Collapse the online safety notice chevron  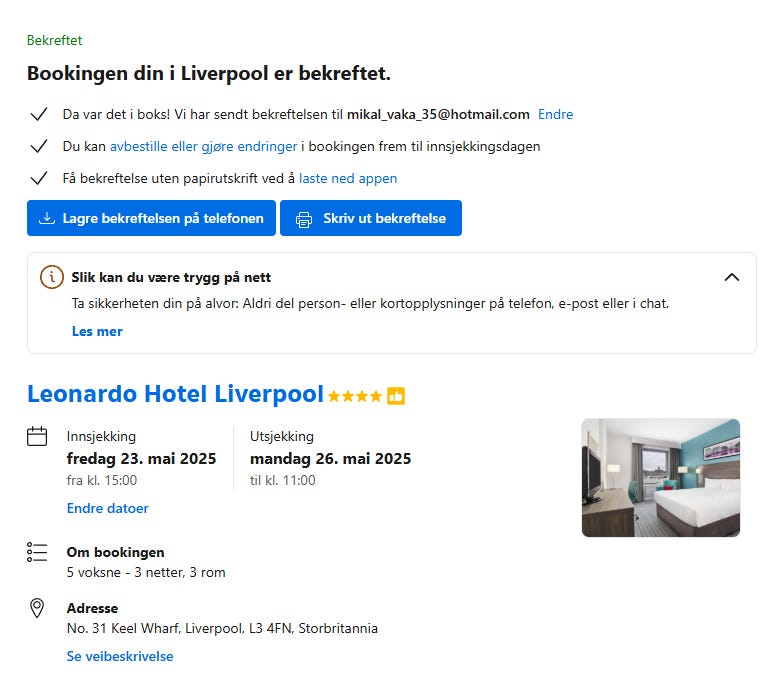coord(731,277)
